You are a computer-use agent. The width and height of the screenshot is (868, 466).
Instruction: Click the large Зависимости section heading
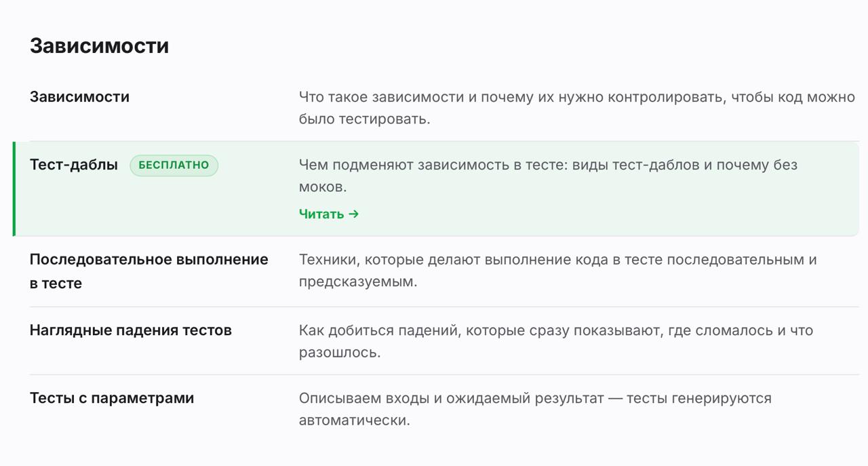(100, 45)
